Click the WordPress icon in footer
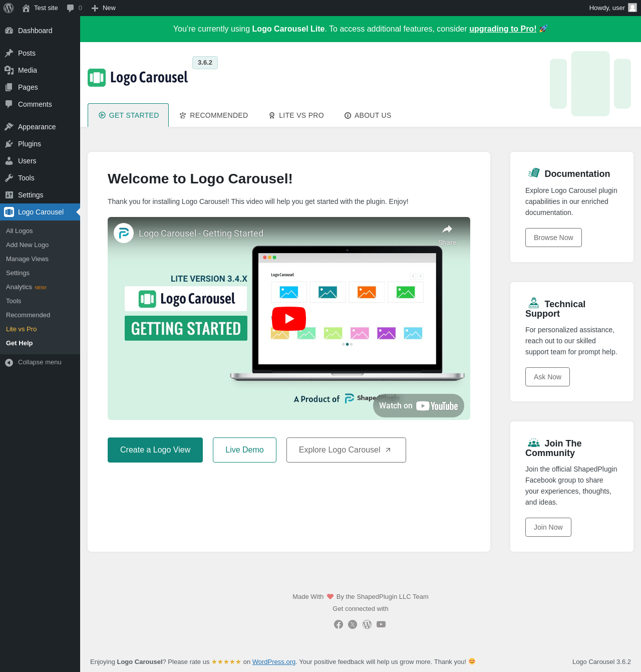The height and width of the screenshot is (672, 641). coord(367,624)
